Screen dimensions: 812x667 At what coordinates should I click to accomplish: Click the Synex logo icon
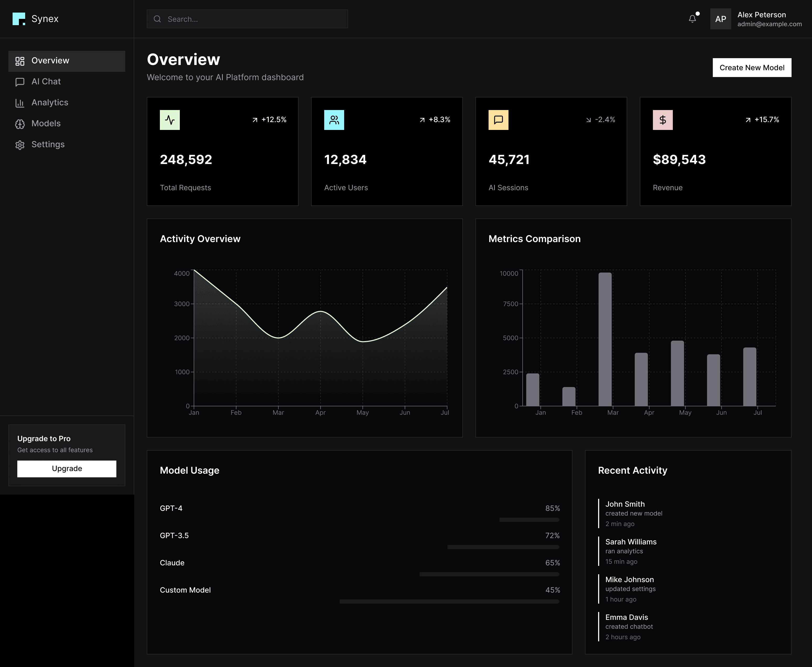(18, 19)
